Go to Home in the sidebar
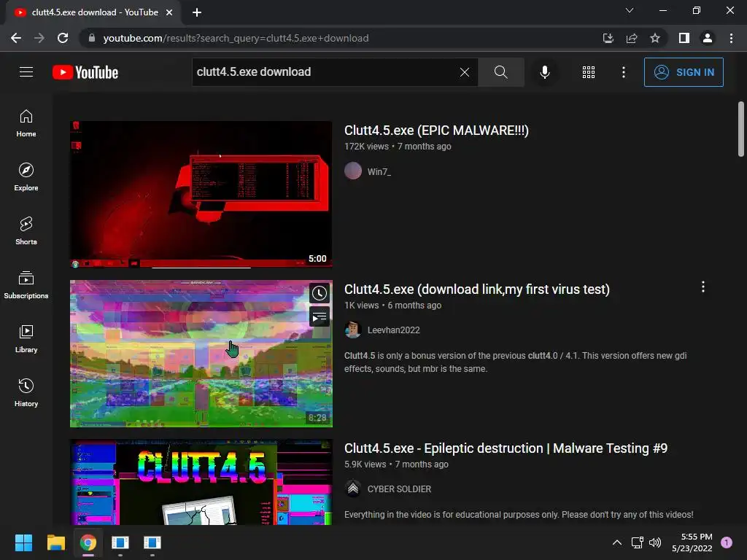 click(x=26, y=123)
